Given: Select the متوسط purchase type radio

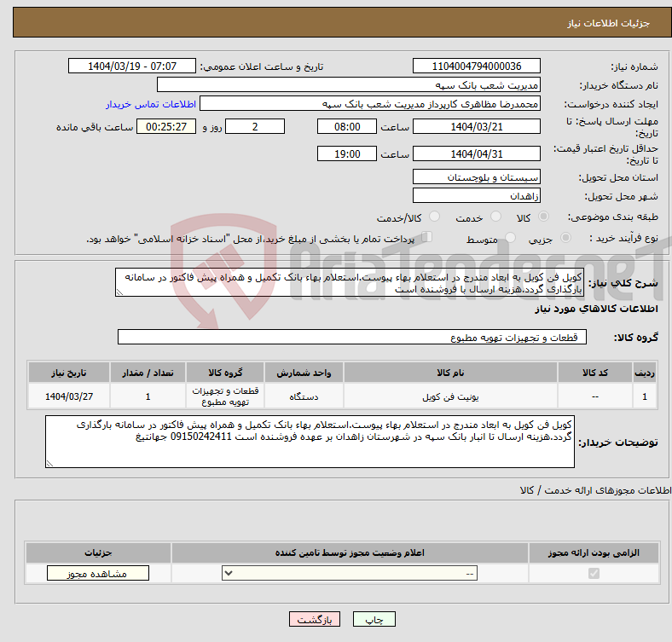Looking at the screenshot, I should pyautogui.click(x=510, y=237).
